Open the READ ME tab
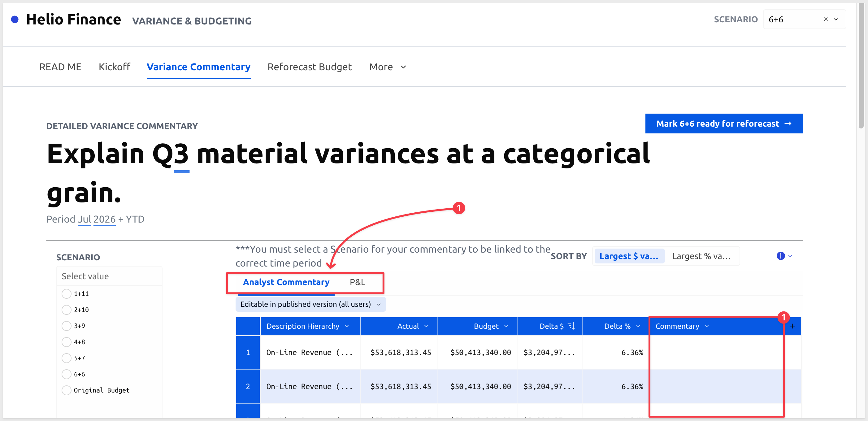 click(x=60, y=67)
